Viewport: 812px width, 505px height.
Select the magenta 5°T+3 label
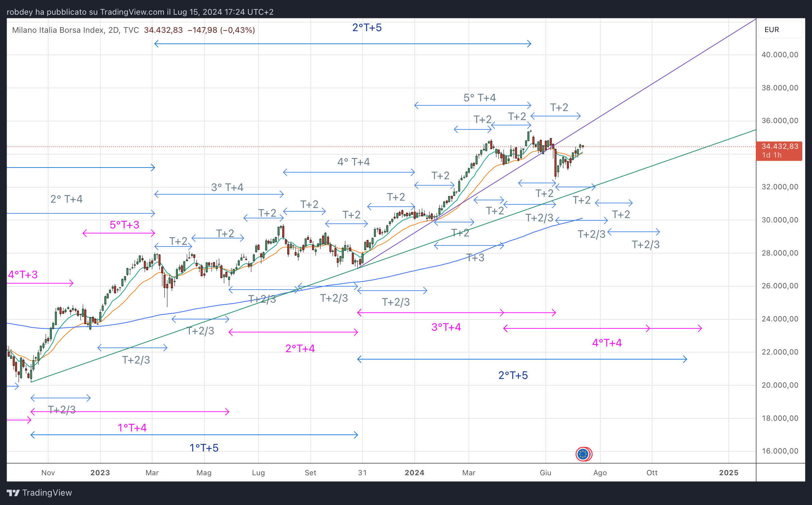point(124,225)
